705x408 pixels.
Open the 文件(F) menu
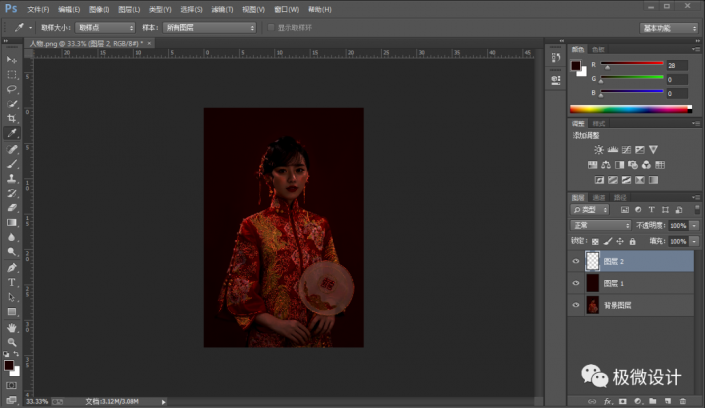[38, 9]
